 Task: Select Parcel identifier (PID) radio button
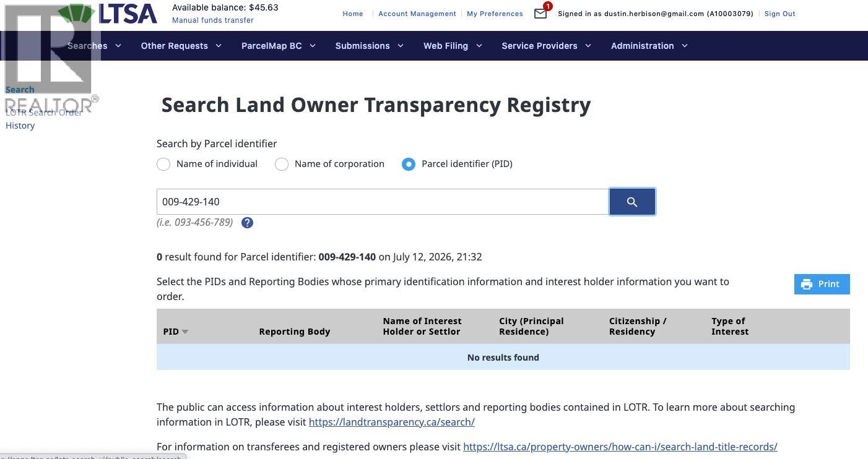click(x=409, y=164)
